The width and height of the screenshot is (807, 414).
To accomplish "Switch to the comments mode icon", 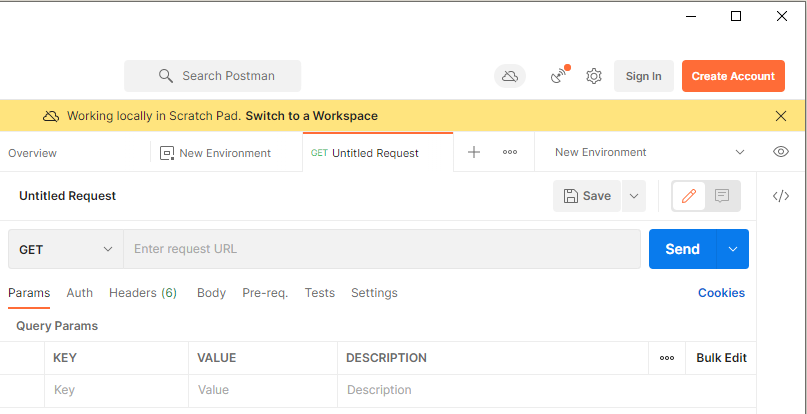I will (722, 196).
